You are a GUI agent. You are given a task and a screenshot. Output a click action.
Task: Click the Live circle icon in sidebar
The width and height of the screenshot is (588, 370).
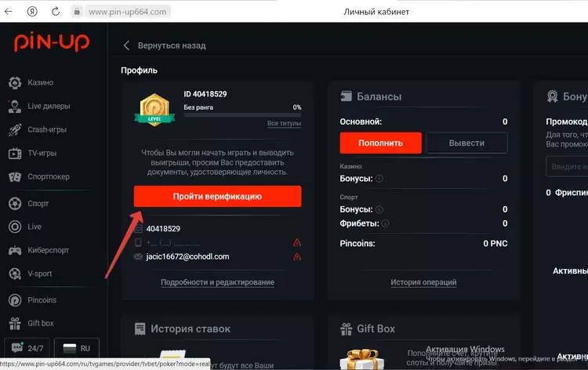[15, 227]
